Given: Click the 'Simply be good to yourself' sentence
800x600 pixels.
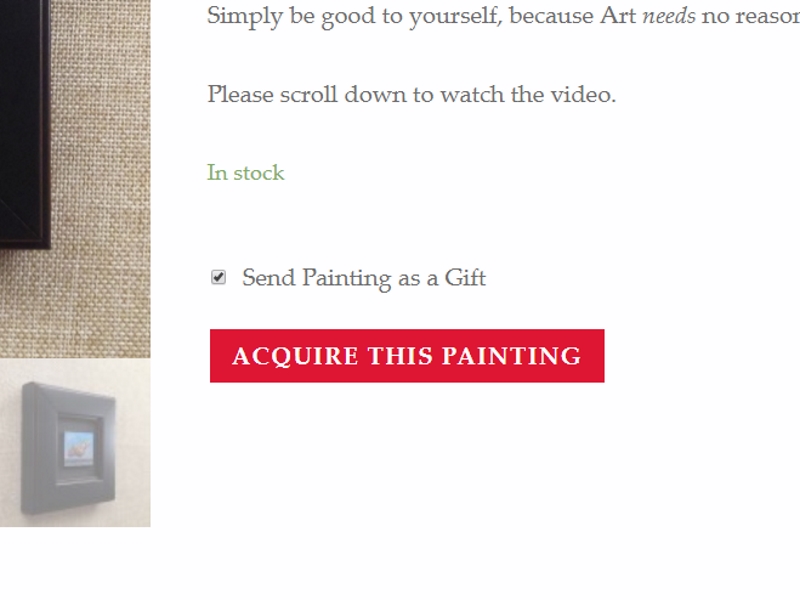Looking at the screenshot, I should pos(503,16).
